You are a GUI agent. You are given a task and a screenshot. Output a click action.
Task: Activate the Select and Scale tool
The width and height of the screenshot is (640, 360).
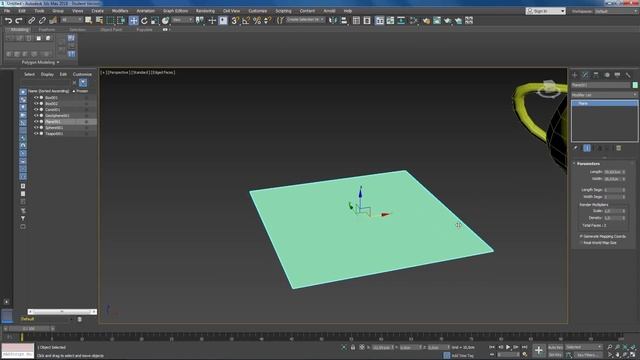[155, 20]
